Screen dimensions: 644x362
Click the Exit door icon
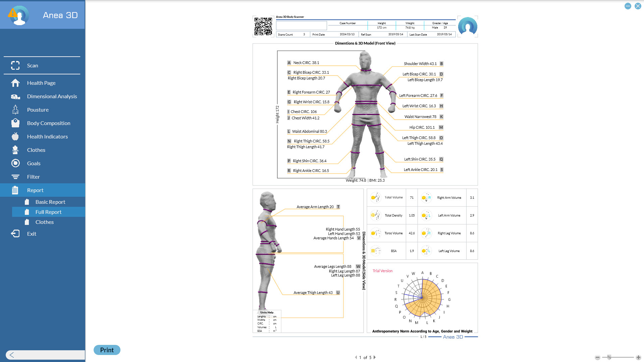tap(15, 234)
